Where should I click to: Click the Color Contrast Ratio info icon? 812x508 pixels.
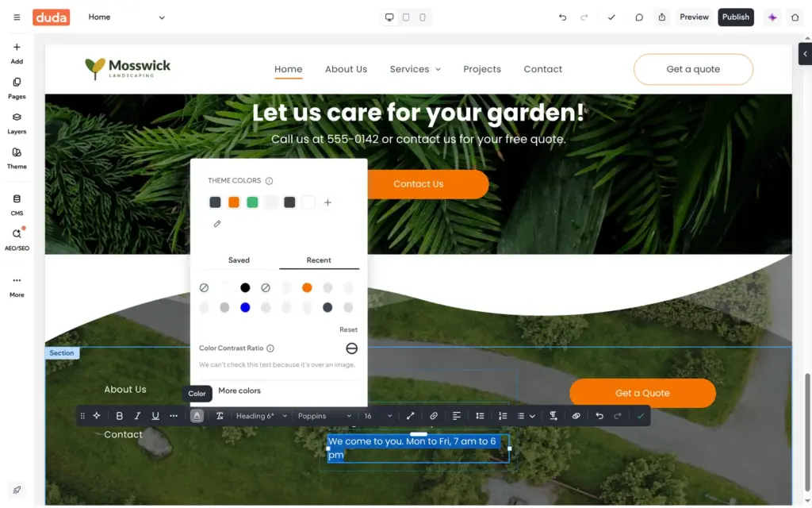[270, 348]
